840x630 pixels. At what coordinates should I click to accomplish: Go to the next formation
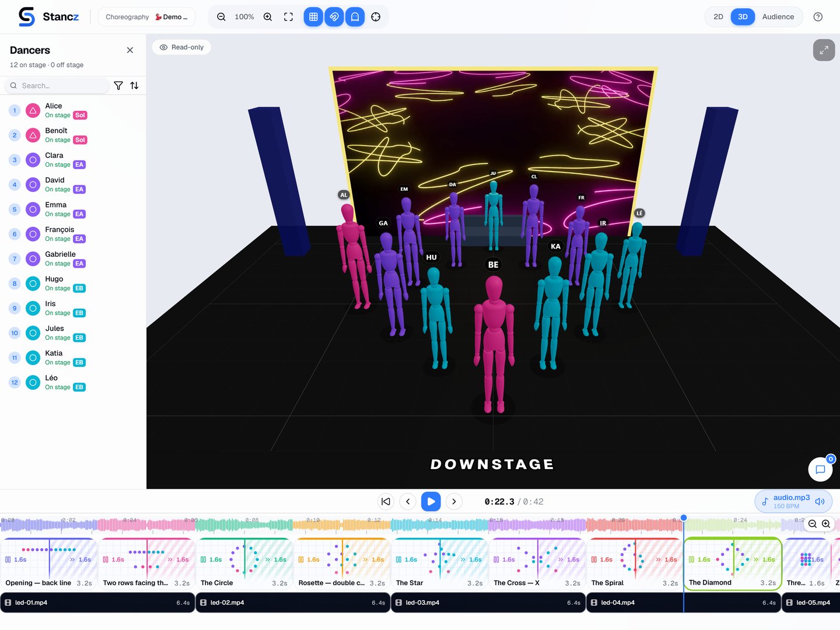[454, 502]
